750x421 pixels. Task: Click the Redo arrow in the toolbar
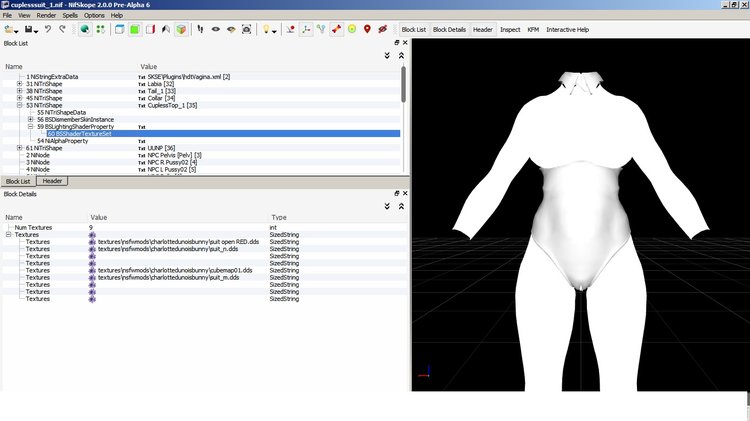[x=63, y=30]
